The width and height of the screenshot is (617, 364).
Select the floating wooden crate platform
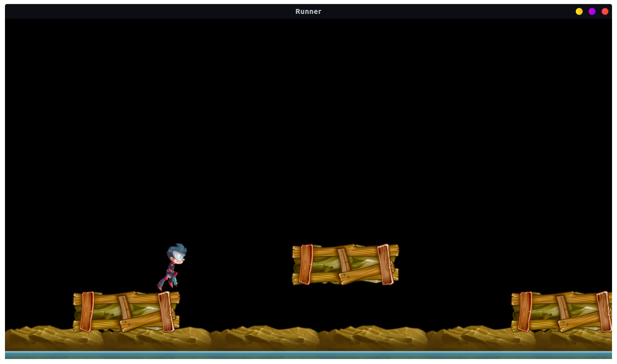click(x=345, y=264)
